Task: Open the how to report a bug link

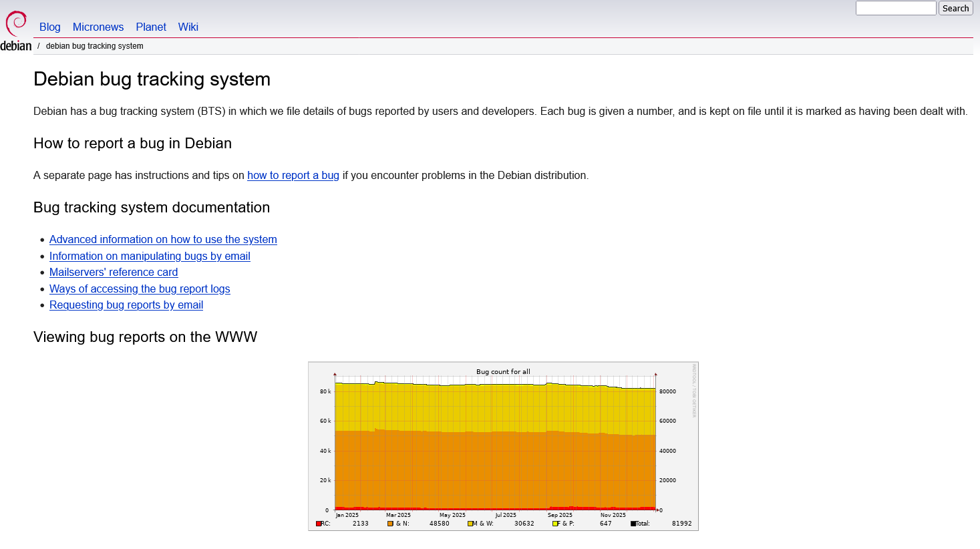Action: pos(293,175)
